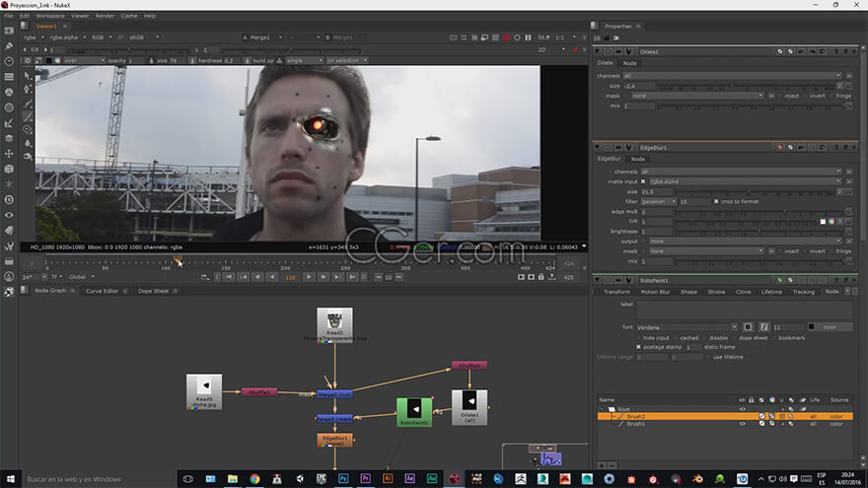Toggle italic font button in RotoPaint1
This screenshot has width=868, height=488.
(x=763, y=327)
